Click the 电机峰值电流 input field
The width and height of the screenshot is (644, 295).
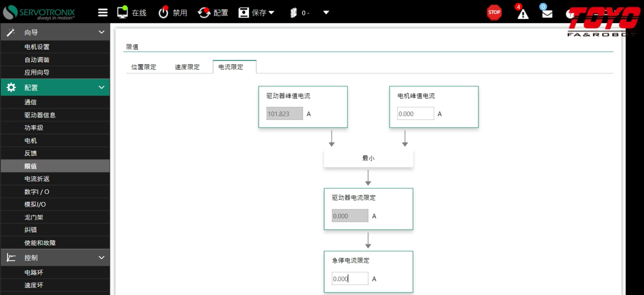(x=415, y=114)
